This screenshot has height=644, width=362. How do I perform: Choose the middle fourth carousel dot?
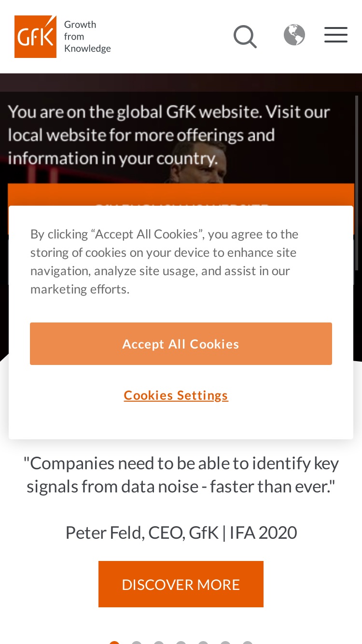(181, 642)
